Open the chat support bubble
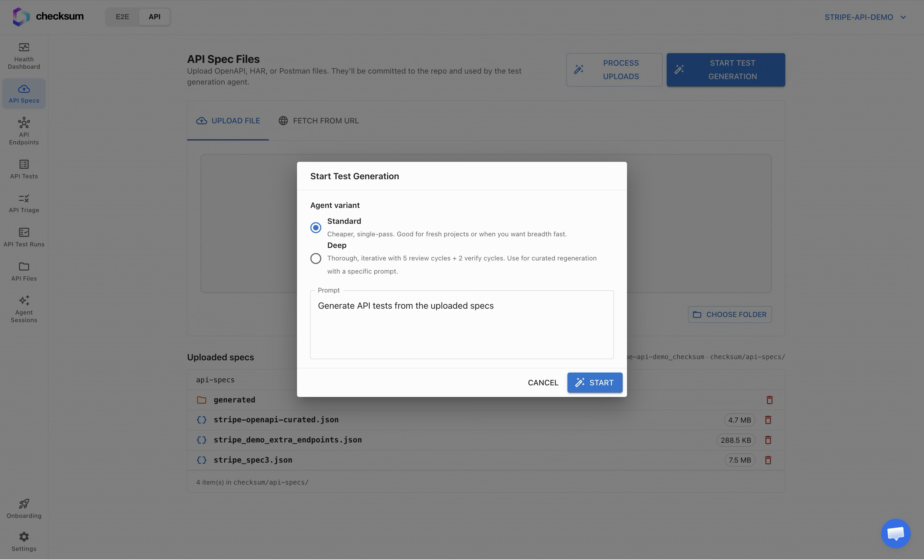This screenshot has height=560, width=924. pyautogui.click(x=896, y=533)
